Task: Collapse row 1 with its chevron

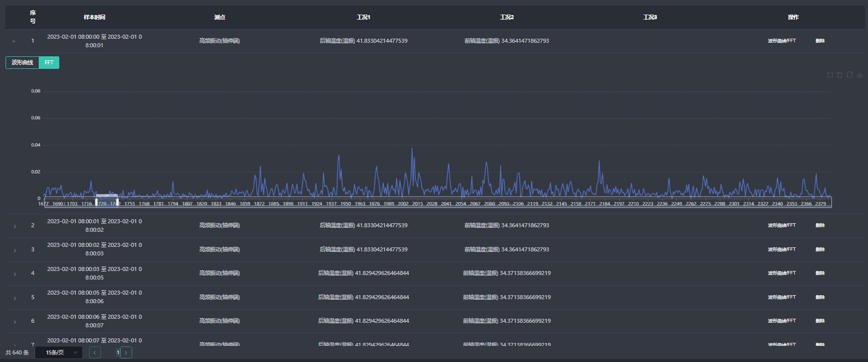Action: click(x=14, y=41)
